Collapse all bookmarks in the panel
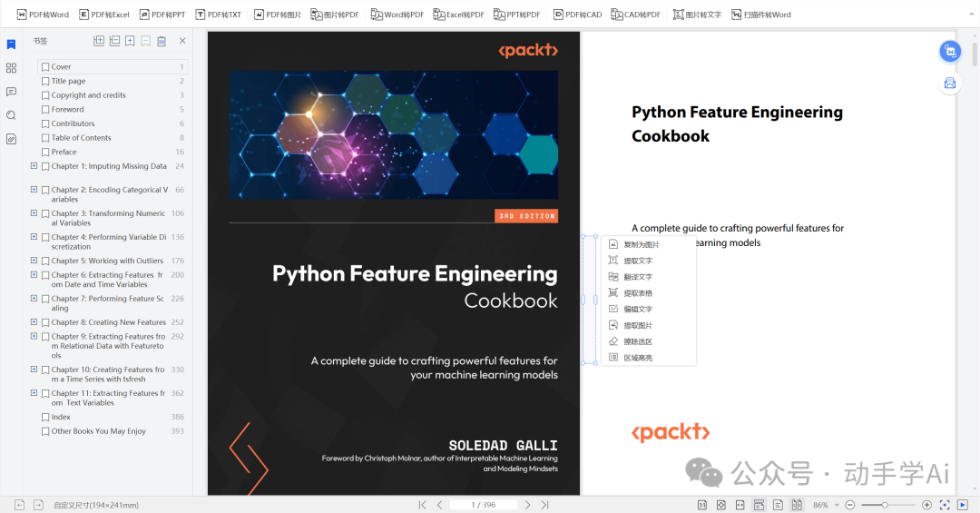This screenshot has width=980, height=513. pyautogui.click(x=114, y=41)
